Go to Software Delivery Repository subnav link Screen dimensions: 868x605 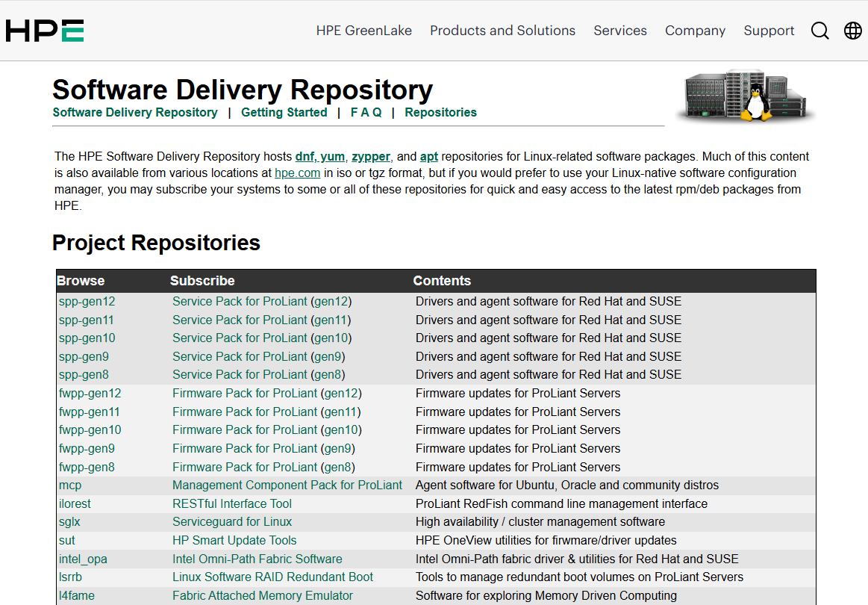[x=135, y=113]
